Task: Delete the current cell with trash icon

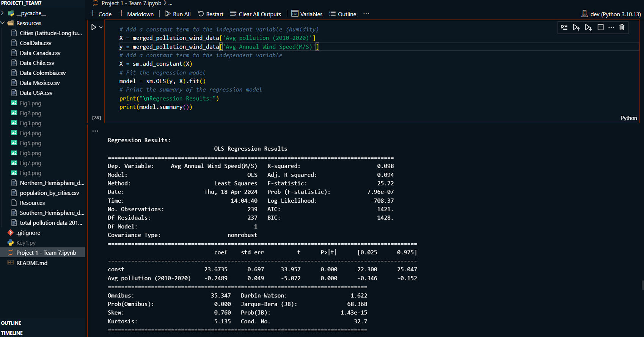Action: pos(622,27)
